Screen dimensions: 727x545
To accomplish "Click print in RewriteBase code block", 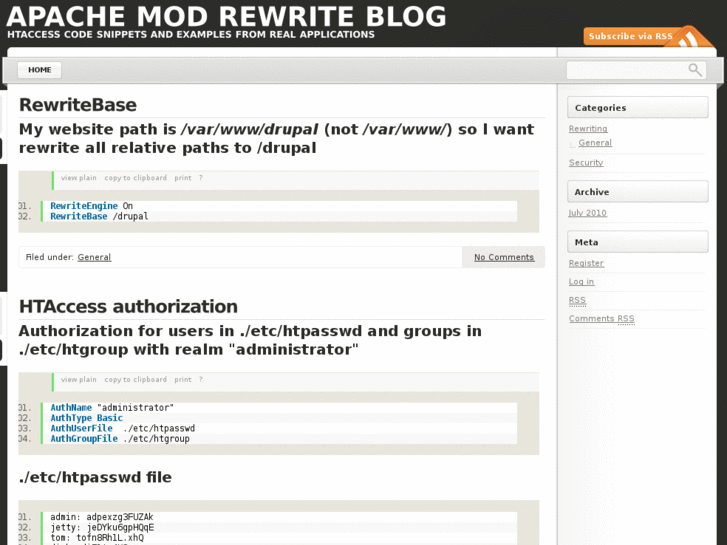I will point(183,178).
